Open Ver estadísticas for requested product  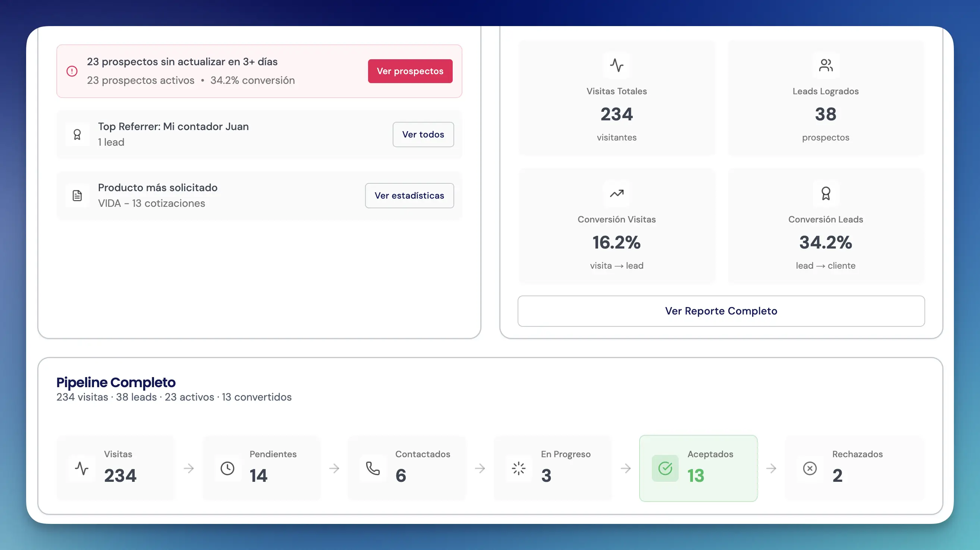tap(409, 196)
